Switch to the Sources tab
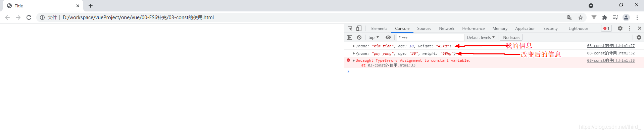Viewport: 644px width, 133px height. click(x=424, y=29)
